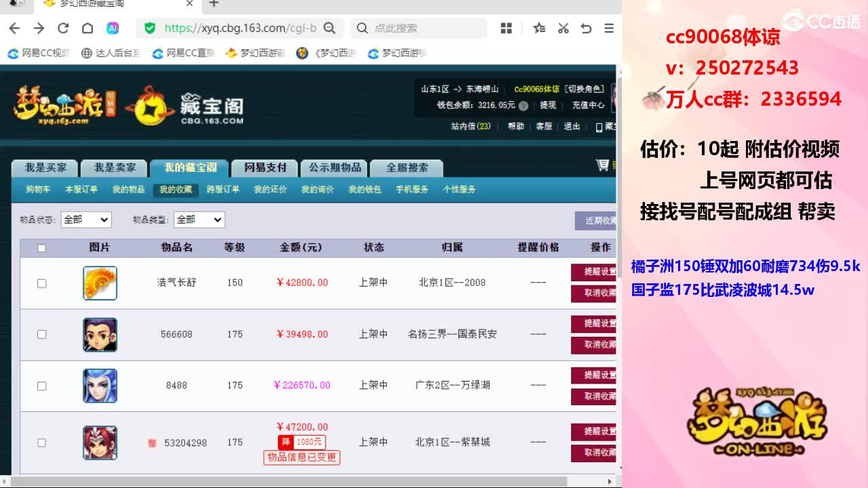Click the 点此搜索 search box
The image size is (868, 488).
(x=420, y=28)
